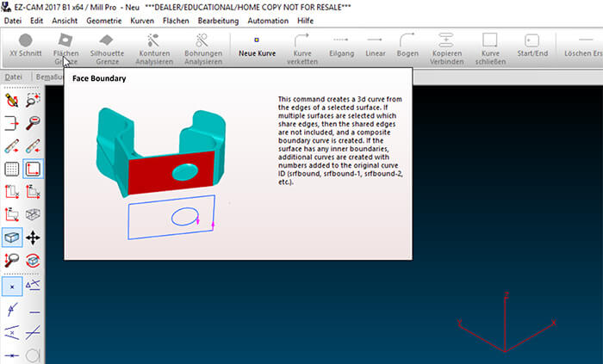The width and height of the screenshot is (603, 364).
Task: Select the Flächen Grenze command
Action: click(x=65, y=47)
